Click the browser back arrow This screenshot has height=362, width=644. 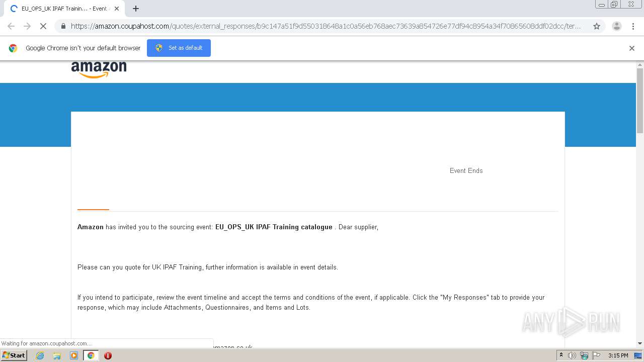[x=11, y=26]
